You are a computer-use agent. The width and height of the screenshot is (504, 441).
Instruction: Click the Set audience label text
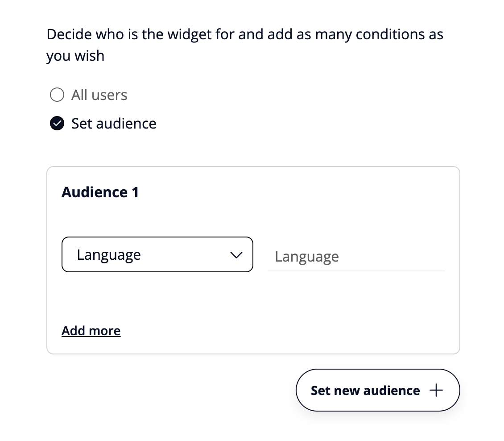(114, 124)
